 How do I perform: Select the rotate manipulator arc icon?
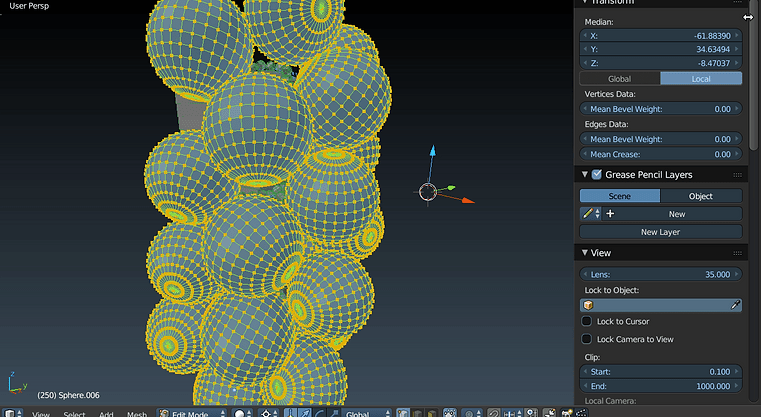click(x=319, y=414)
